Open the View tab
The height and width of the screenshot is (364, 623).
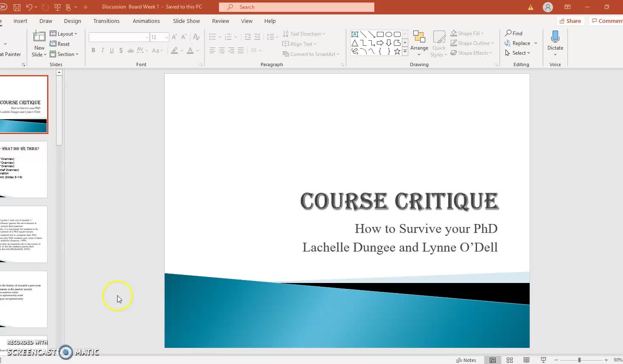(x=247, y=21)
